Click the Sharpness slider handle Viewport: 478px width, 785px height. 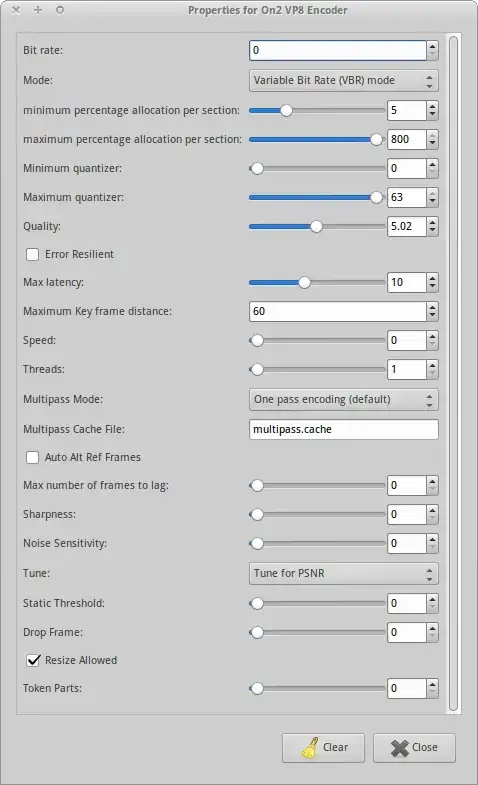tap(257, 515)
